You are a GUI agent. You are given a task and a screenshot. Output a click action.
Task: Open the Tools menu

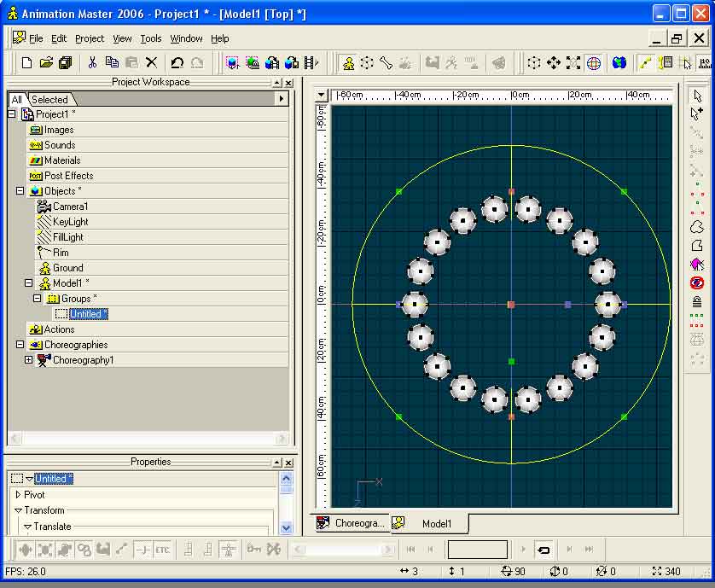[150, 38]
